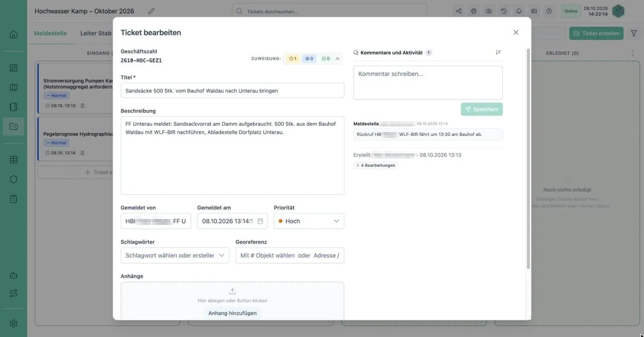Switch to the Meldestelle tab
This screenshot has height=337, width=644.
(50, 33)
